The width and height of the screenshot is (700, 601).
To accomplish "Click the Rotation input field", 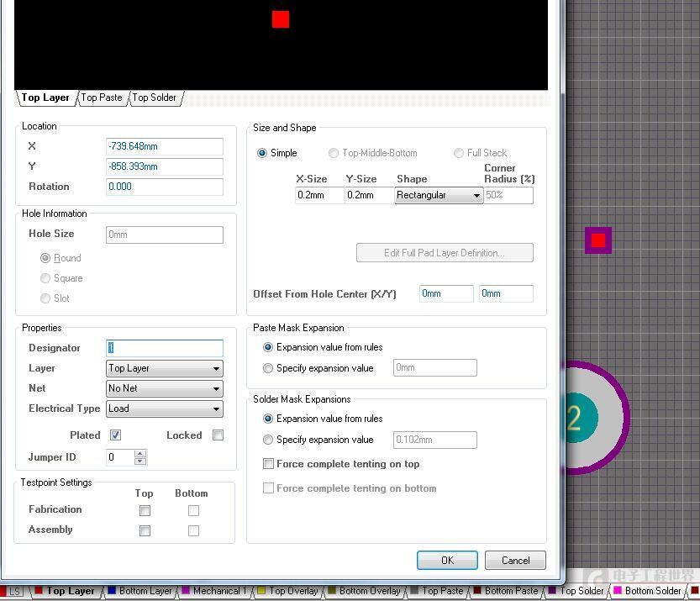I will [x=165, y=187].
